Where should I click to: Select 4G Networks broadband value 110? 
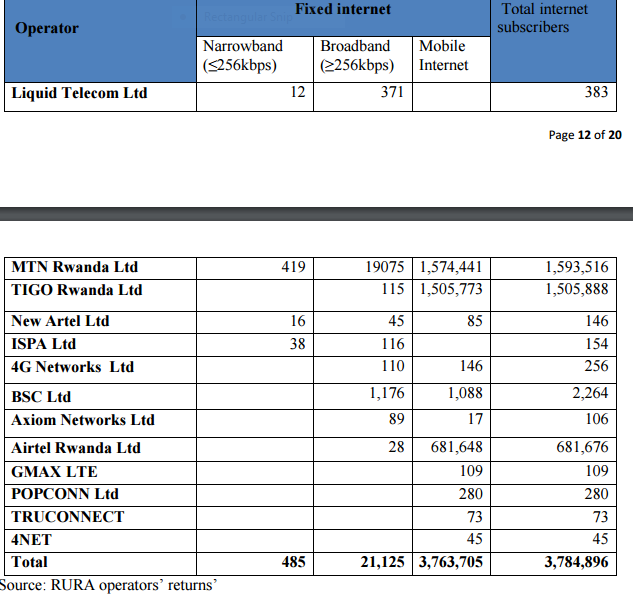pyautogui.click(x=393, y=366)
